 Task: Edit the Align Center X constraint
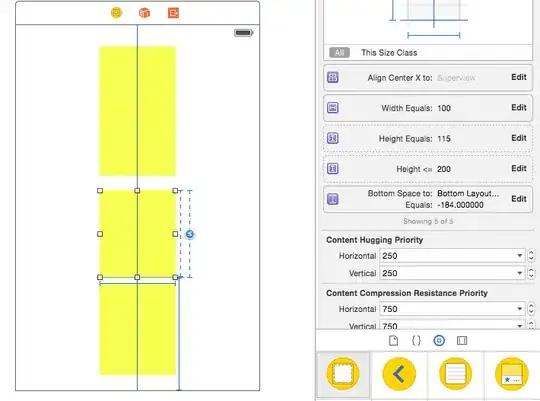point(519,77)
